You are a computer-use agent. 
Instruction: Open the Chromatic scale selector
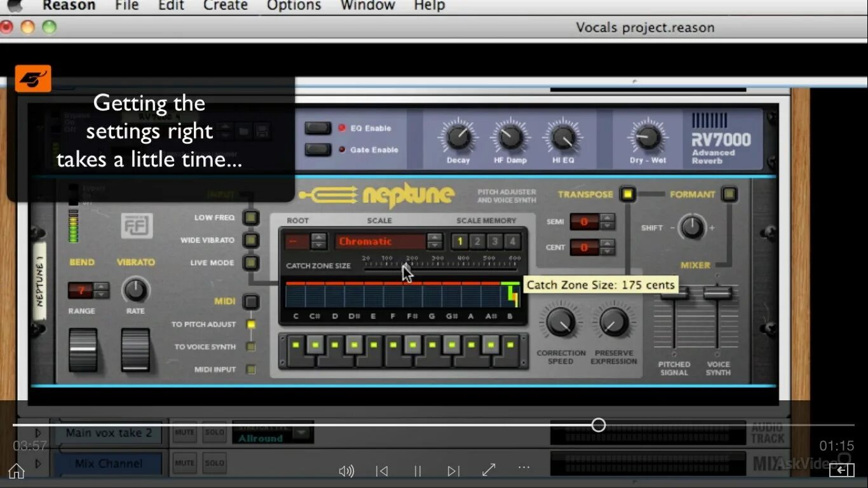tap(380, 241)
